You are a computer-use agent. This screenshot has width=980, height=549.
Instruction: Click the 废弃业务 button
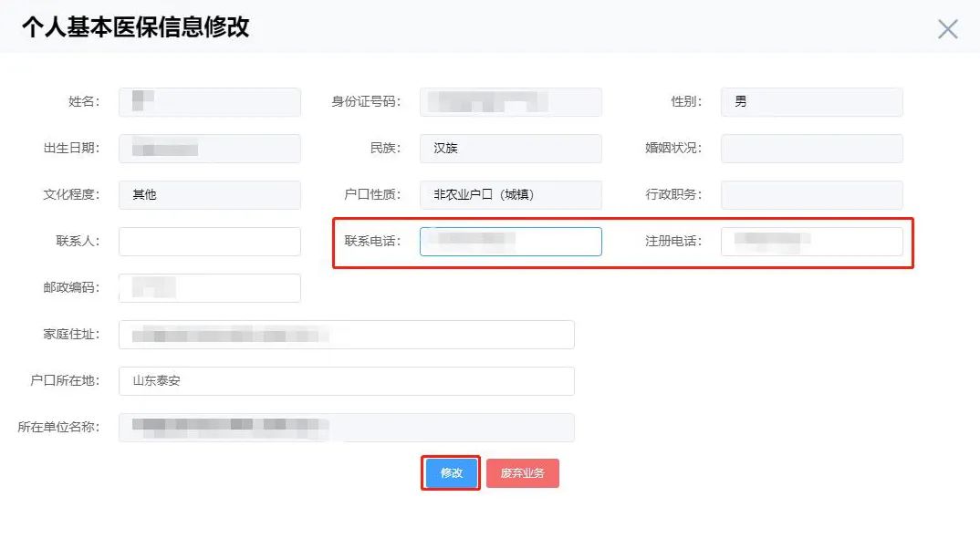click(522, 473)
